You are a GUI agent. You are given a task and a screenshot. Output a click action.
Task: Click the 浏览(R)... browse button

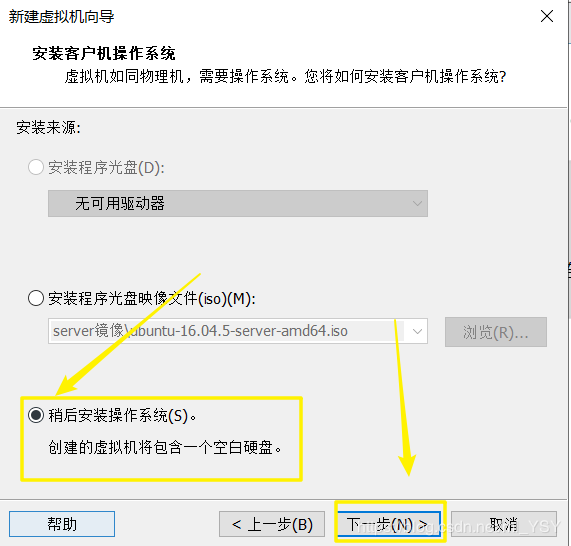pos(496,332)
